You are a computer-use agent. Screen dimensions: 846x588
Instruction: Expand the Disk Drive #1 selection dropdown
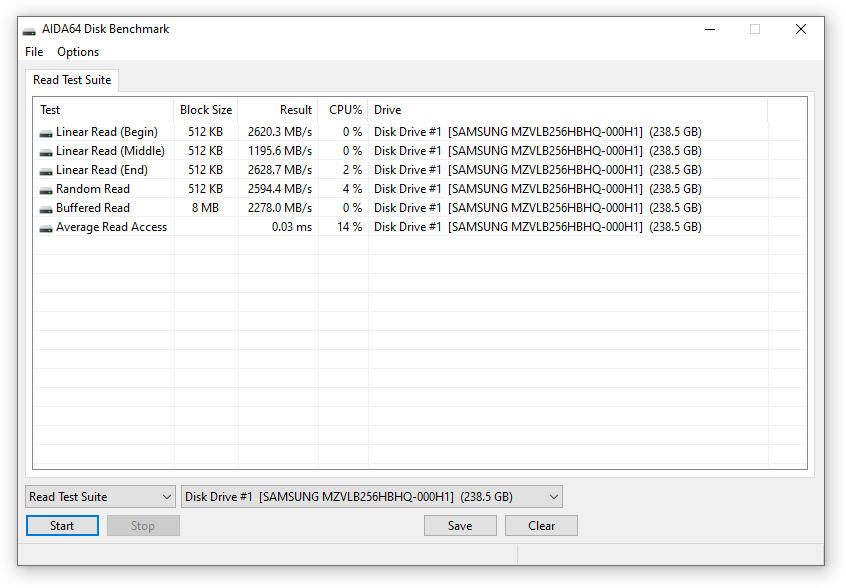point(372,497)
